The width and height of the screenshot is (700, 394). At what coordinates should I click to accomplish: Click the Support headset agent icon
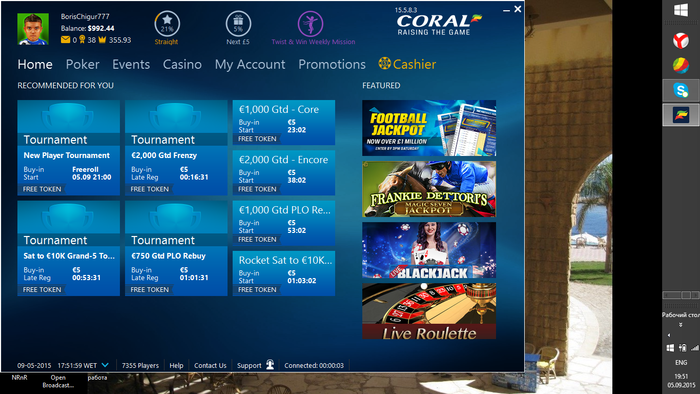[x=270, y=365]
